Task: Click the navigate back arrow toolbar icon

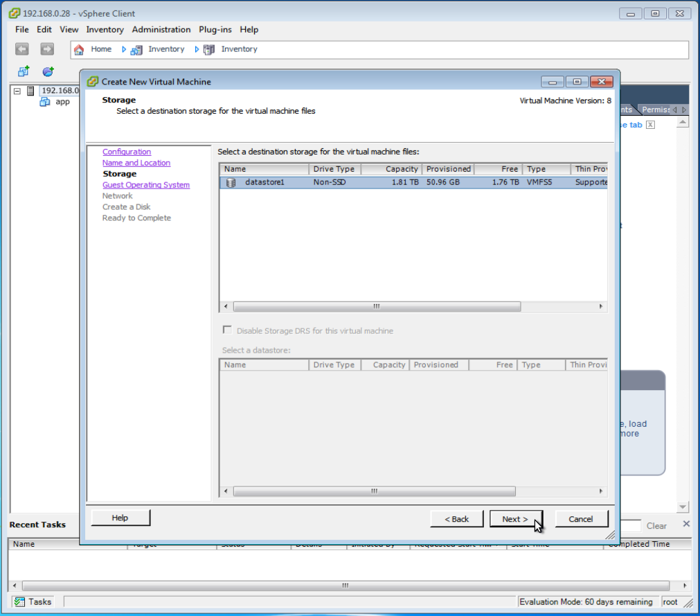Action: click(x=22, y=49)
